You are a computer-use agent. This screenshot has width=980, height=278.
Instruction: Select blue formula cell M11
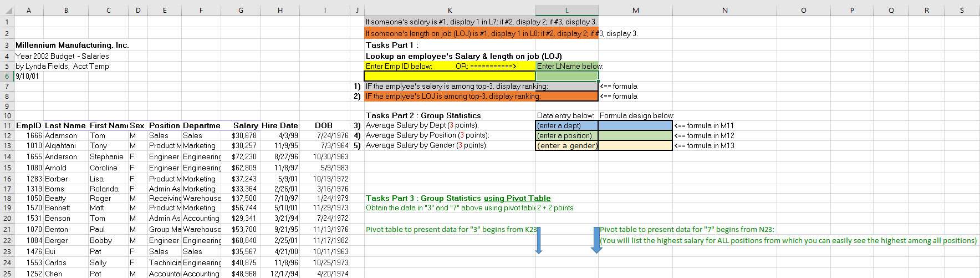click(635, 125)
